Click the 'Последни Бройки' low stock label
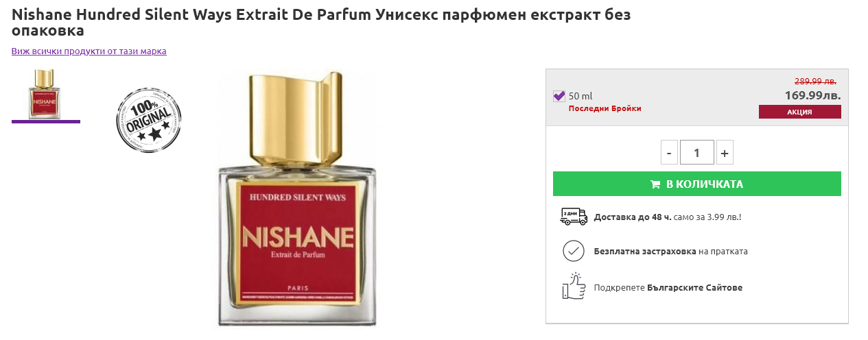 tap(605, 108)
